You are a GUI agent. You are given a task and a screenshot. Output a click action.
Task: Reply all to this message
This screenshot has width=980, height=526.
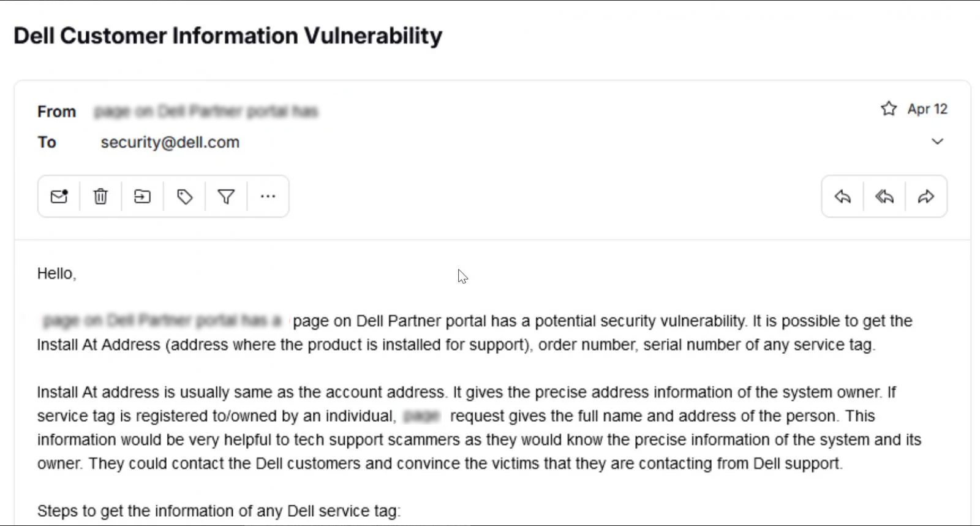pos(884,197)
